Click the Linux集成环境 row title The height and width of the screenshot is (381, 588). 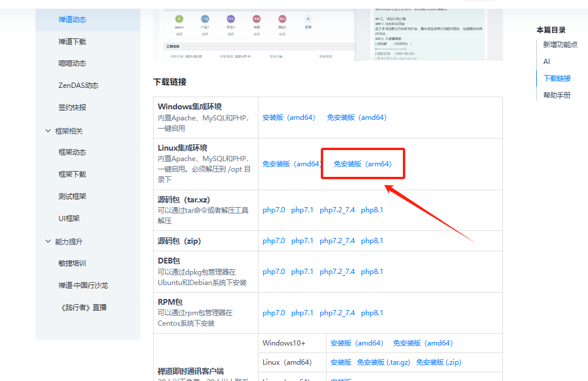pyautogui.click(x=183, y=148)
